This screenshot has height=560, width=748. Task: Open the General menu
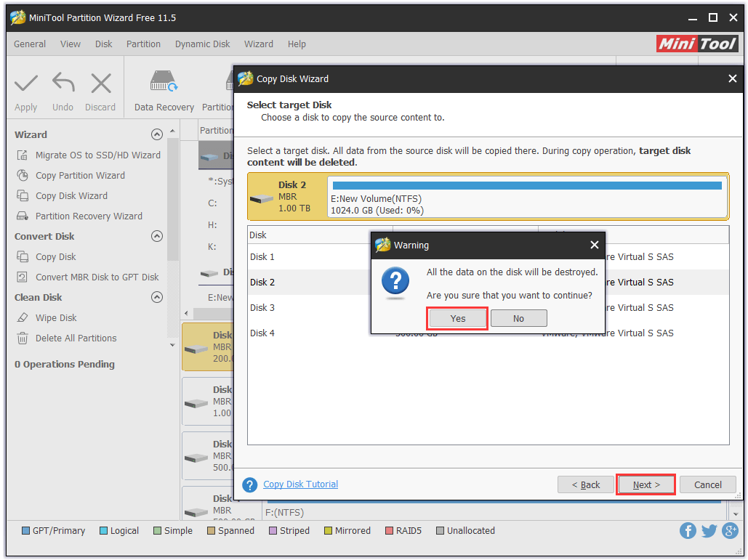[x=30, y=44]
